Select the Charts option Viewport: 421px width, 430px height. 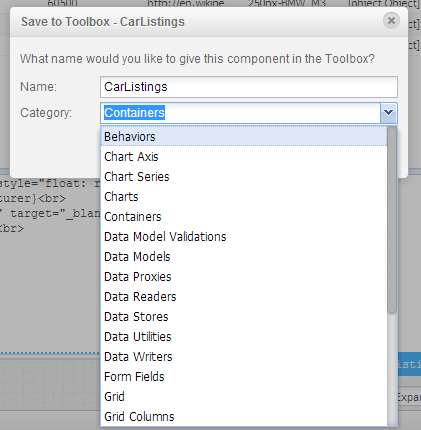[244, 197]
